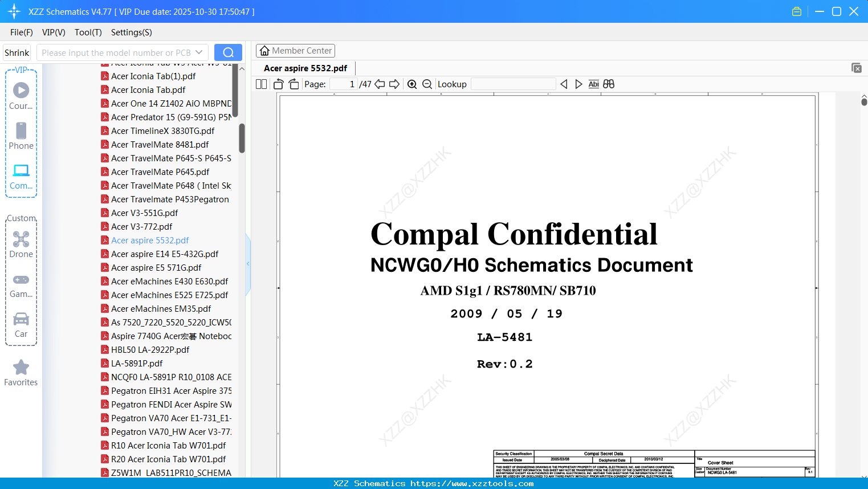Open Acer aspire E14 E5-432G.pdf

tap(166, 254)
